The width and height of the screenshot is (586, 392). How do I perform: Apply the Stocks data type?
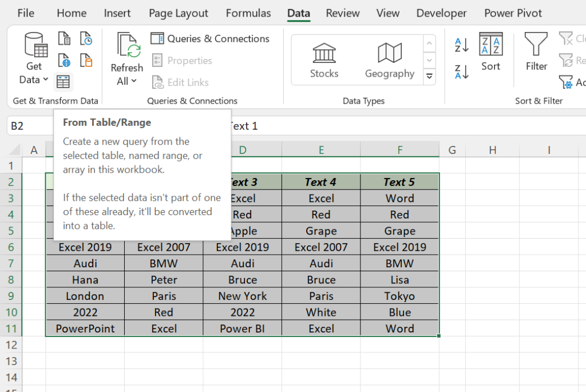[x=324, y=57]
